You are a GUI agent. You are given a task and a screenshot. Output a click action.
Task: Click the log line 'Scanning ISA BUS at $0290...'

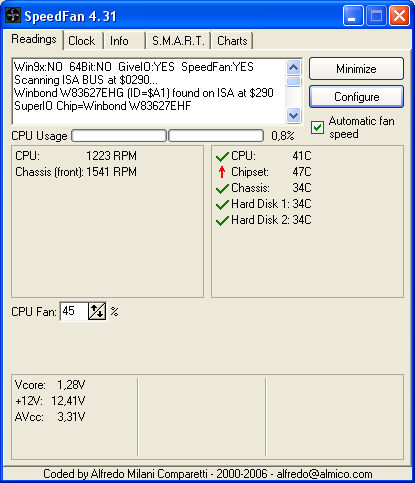[x=86, y=80]
